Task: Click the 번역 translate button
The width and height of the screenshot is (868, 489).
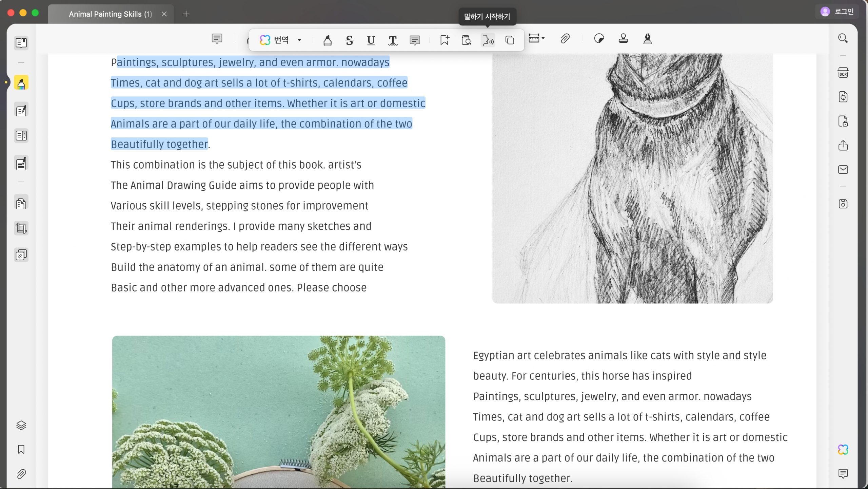Action: (274, 40)
